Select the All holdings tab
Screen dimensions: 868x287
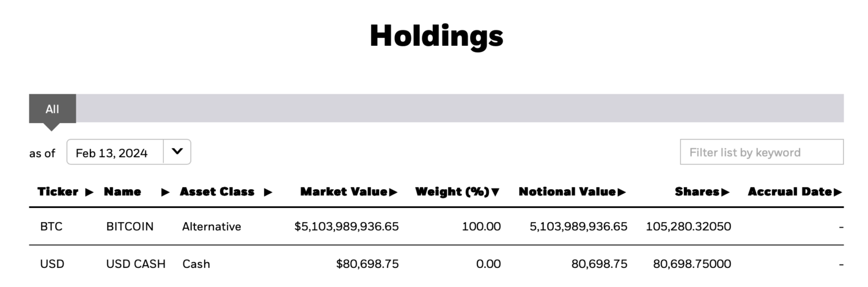point(52,109)
